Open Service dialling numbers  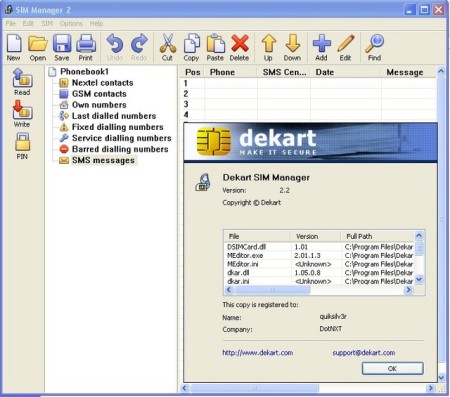pos(122,138)
